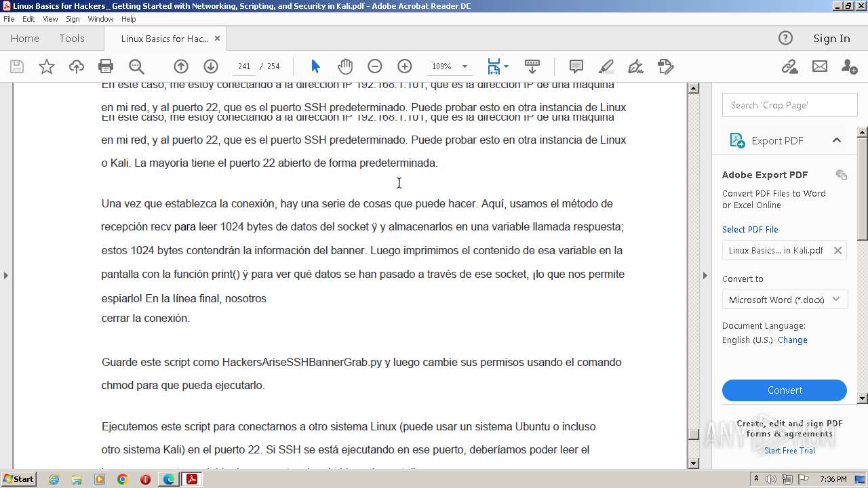Collapse the right tools pane arrow
The height and width of the screenshot is (488, 868).
coord(705,275)
